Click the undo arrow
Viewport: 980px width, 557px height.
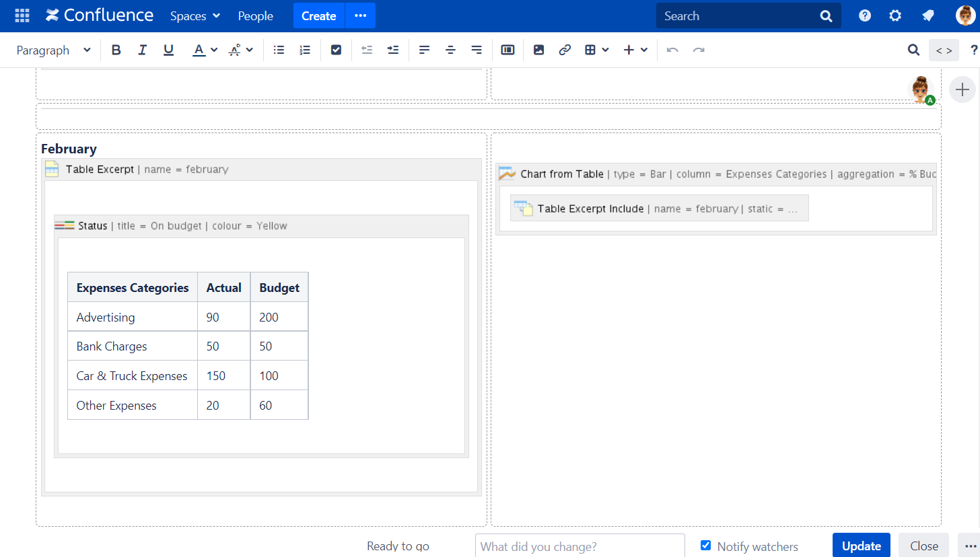click(672, 50)
